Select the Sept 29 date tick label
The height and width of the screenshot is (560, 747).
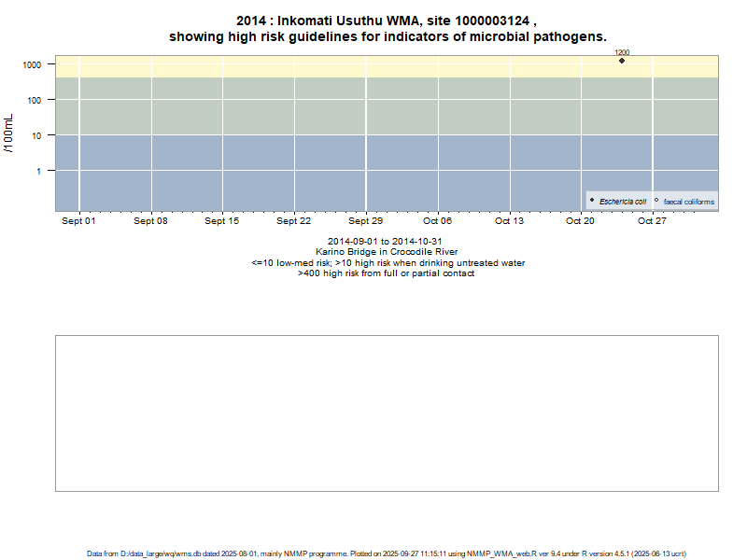[x=365, y=221]
